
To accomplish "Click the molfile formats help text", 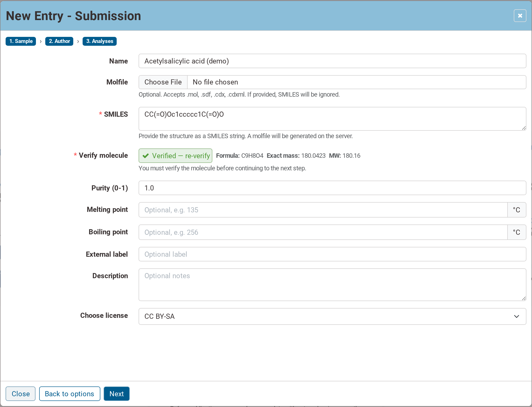I will (239, 95).
